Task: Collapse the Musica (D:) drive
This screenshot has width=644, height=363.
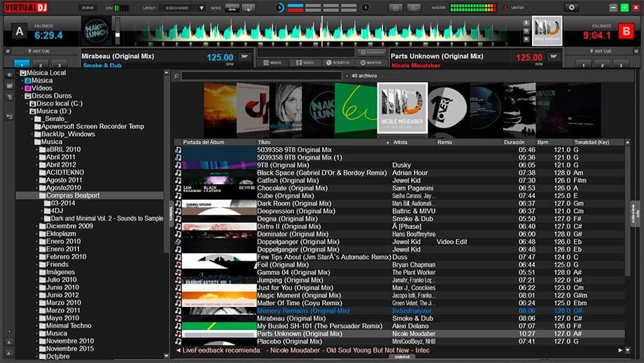Action: point(28,111)
